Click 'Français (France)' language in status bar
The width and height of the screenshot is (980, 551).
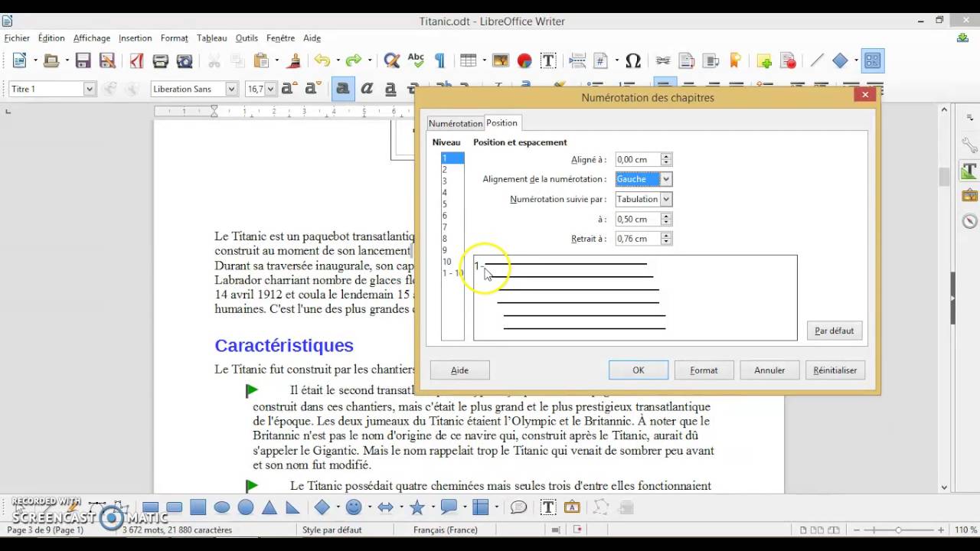[446, 530]
